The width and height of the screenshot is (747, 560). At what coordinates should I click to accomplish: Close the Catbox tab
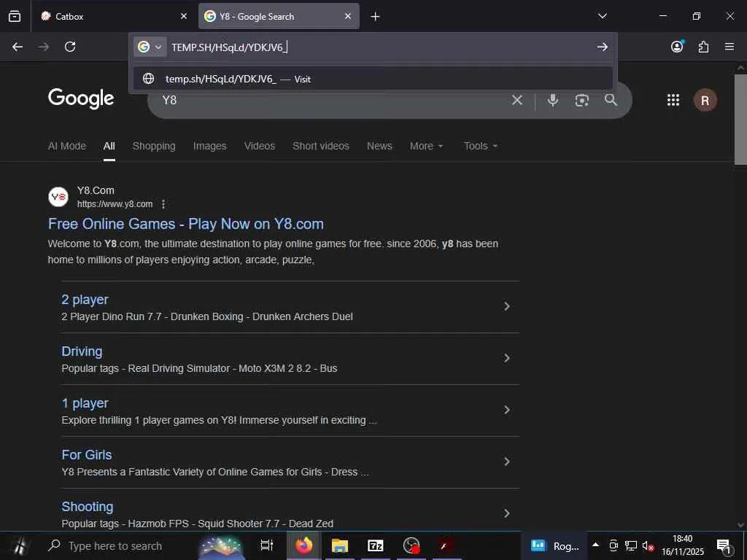click(x=184, y=16)
